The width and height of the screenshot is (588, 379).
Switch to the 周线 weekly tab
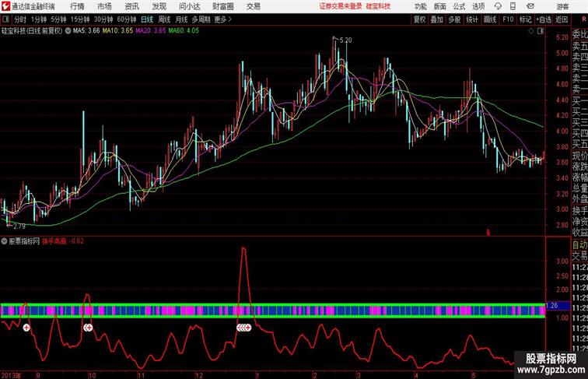pos(164,19)
